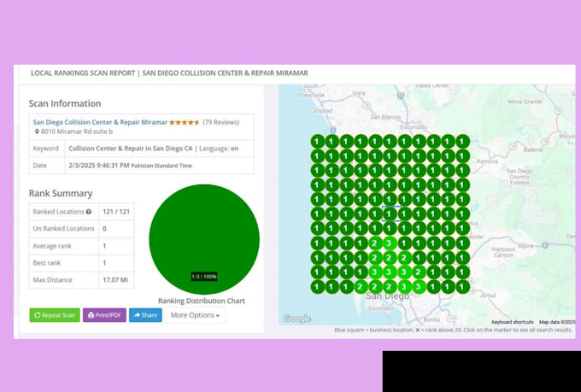Click the (79 Reviews) text
The width and height of the screenshot is (581, 392).
(x=220, y=122)
